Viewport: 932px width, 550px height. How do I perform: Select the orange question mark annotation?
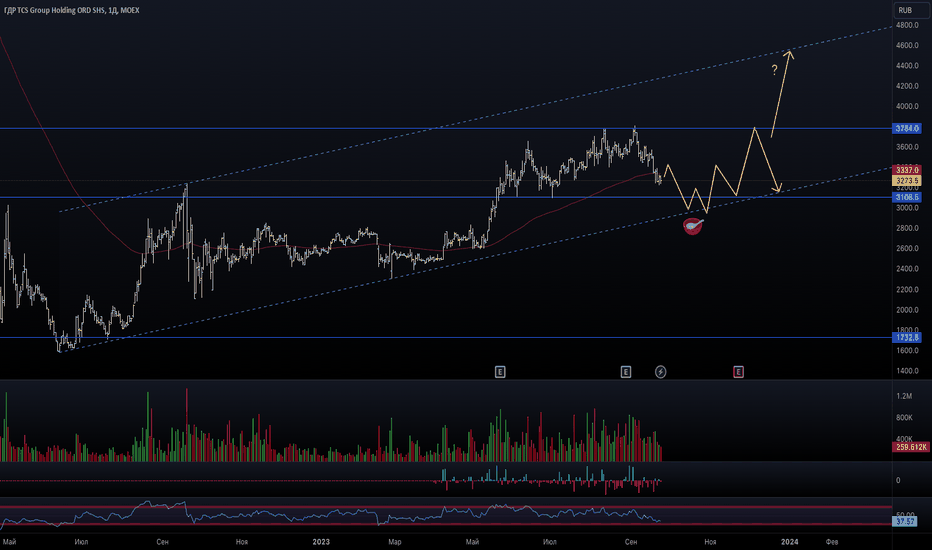click(774, 71)
